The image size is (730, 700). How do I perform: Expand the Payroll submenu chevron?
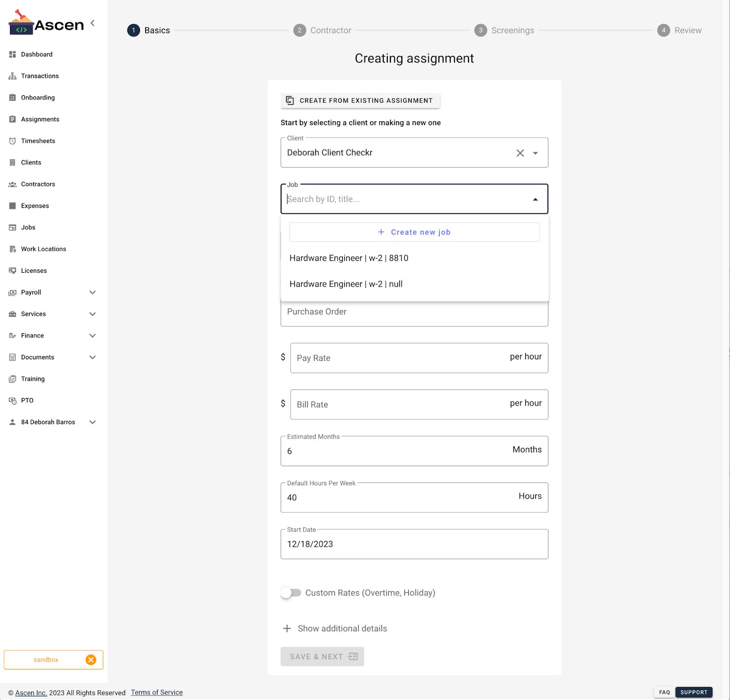[93, 292]
